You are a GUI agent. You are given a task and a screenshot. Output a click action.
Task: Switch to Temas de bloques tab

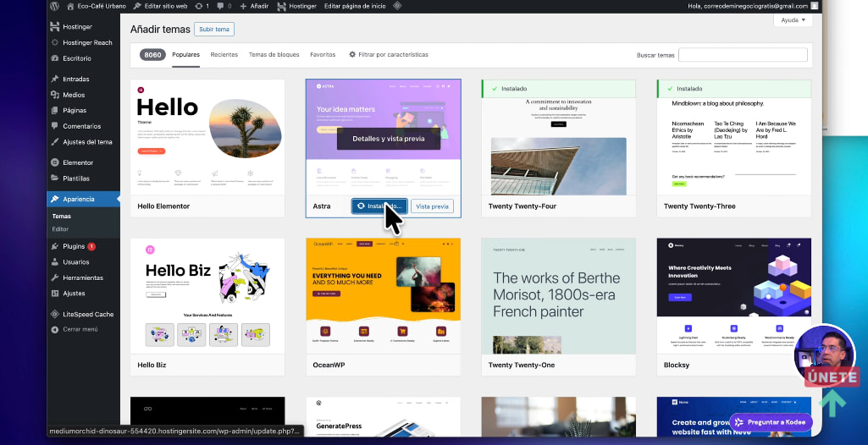[x=274, y=55]
